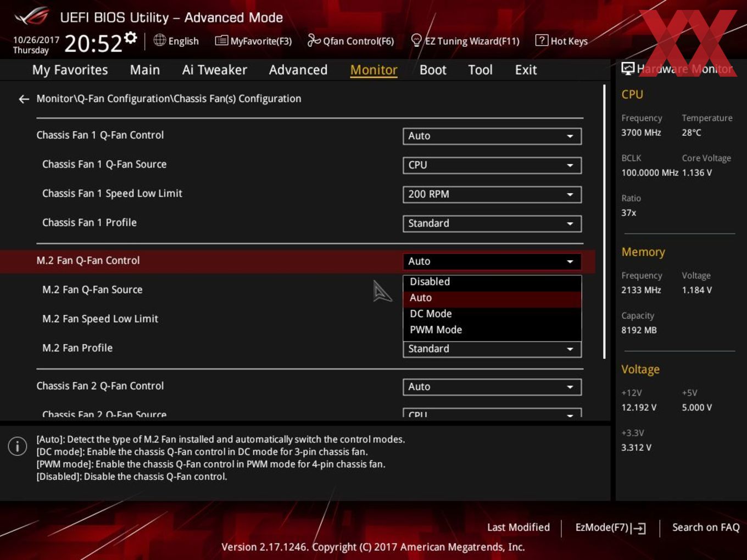Launch Qfan Control(F6) fan icon
The width and height of the screenshot is (747, 560).
(314, 40)
